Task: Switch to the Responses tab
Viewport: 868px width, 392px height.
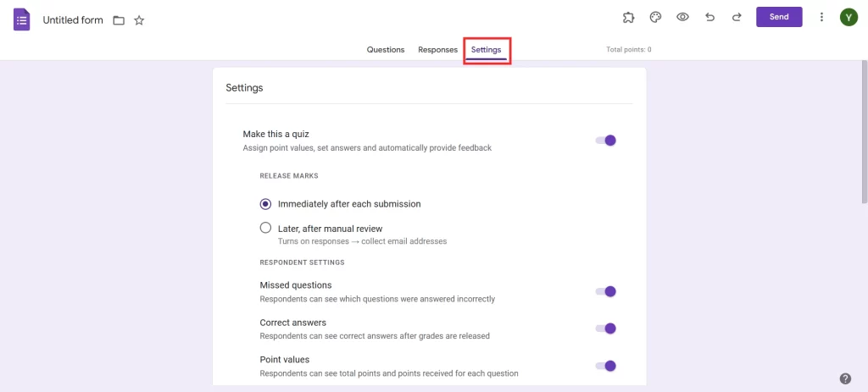Action: click(x=438, y=50)
